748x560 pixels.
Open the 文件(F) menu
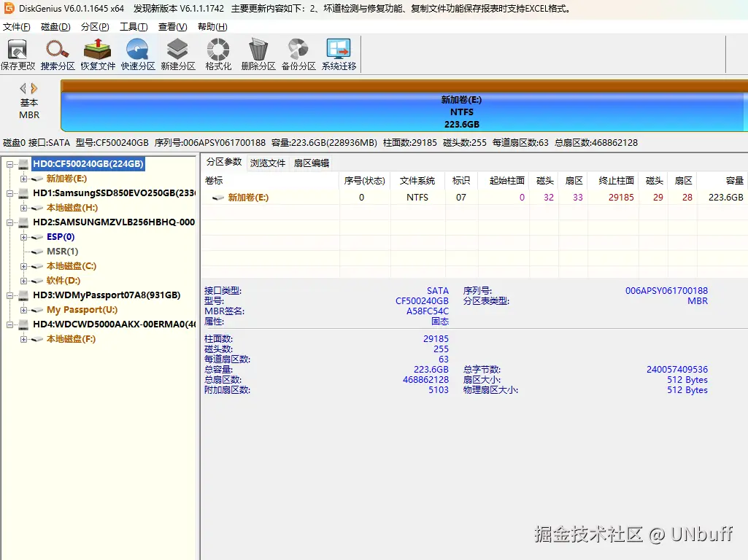click(17, 27)
